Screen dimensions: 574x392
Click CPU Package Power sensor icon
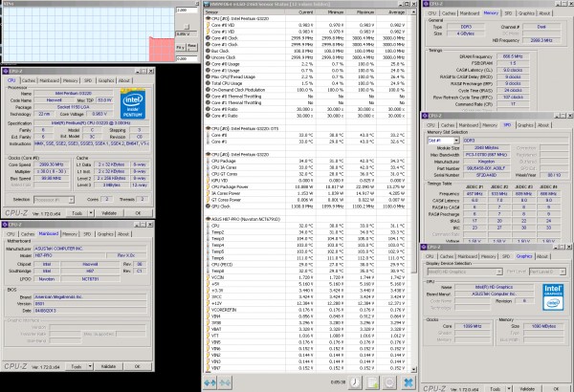208,186
